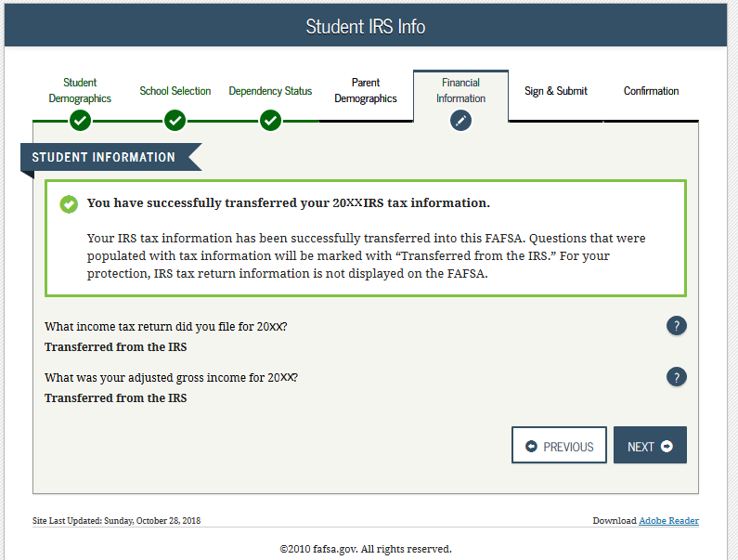
Task: Click the Financial Information pencil edit icon
Action: click(x=460, y=121)
